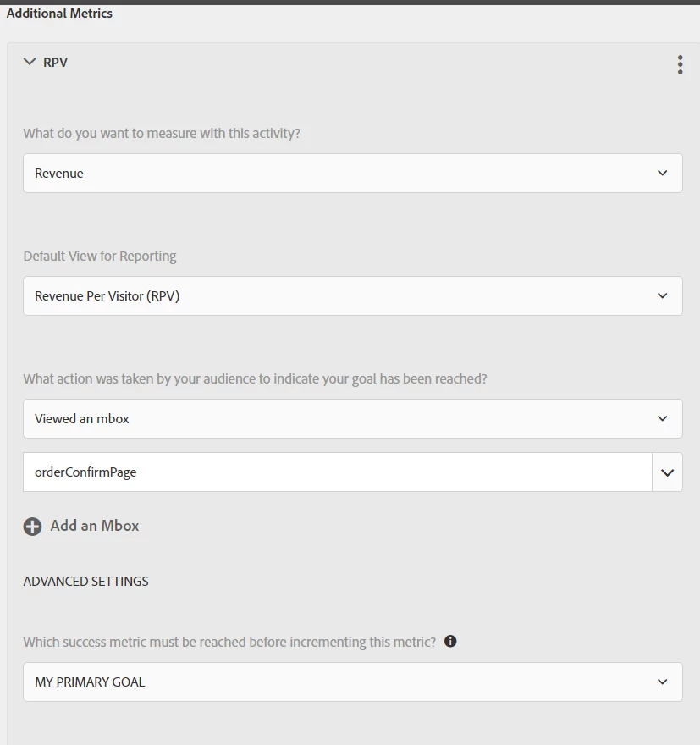Open the Revenue Per Visitor (RPV) dropdown
Screen dimensions: 700x745
(339, 296)
